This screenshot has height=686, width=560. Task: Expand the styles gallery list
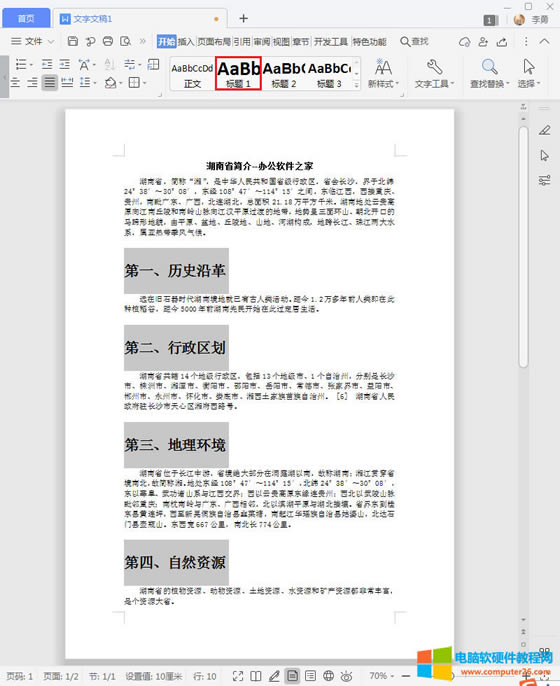click(357, 85)
